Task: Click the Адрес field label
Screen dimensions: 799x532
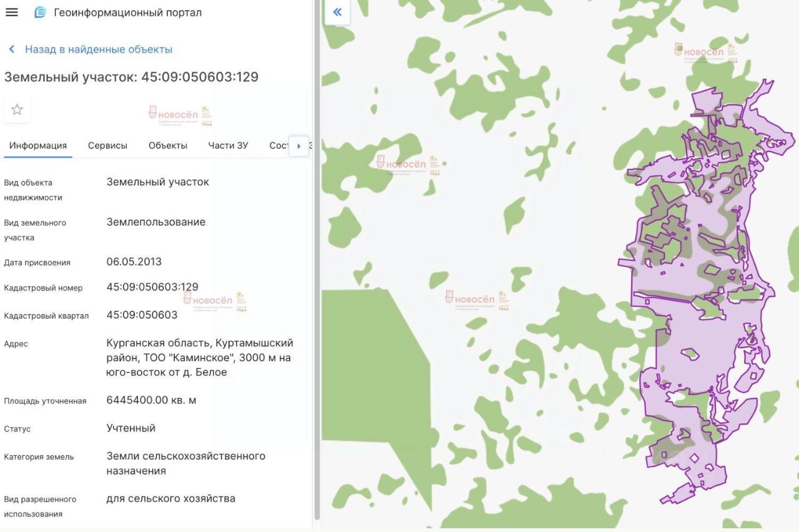Action: tap(16, 344)
